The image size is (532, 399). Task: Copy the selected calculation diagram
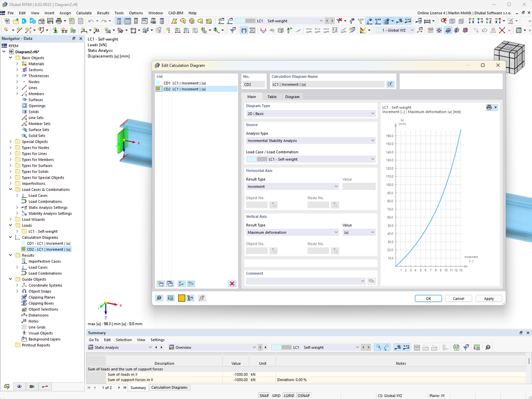170,284
